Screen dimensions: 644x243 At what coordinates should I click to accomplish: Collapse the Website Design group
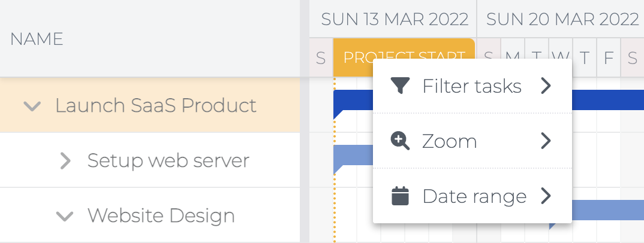(x=65, y=216)
